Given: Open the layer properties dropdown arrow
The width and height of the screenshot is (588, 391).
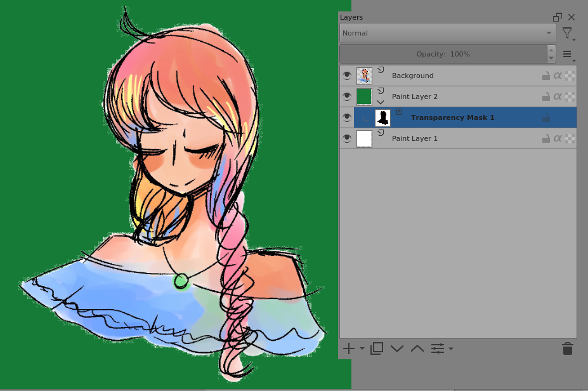Looking at the screenshot, I should click(x=451, y=348).
